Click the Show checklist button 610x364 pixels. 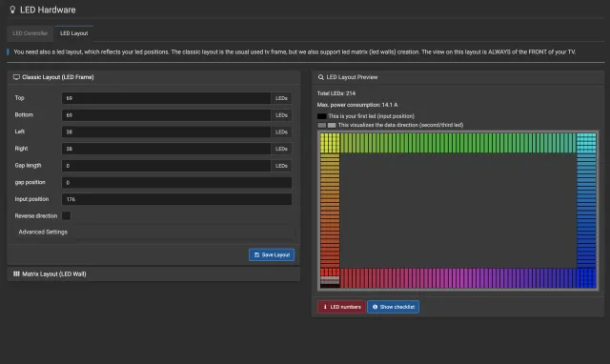point(393,307)
